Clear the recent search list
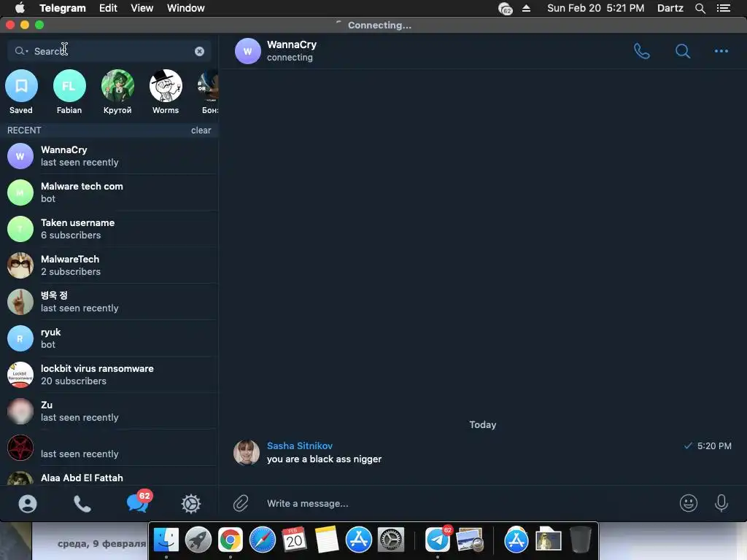The height and width of the screenshot is (560, 747). click(201, 130)
